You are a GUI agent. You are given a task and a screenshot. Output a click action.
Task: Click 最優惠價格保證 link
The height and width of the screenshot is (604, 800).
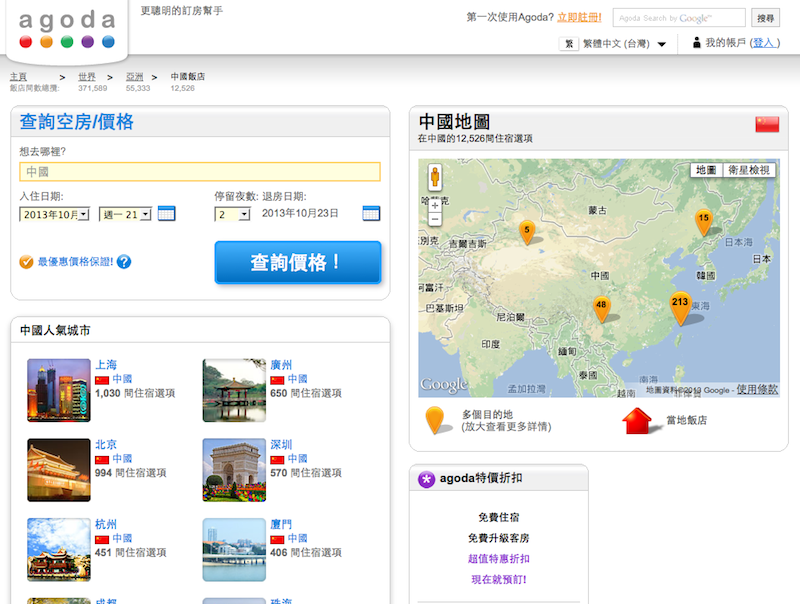pos(76,262)
